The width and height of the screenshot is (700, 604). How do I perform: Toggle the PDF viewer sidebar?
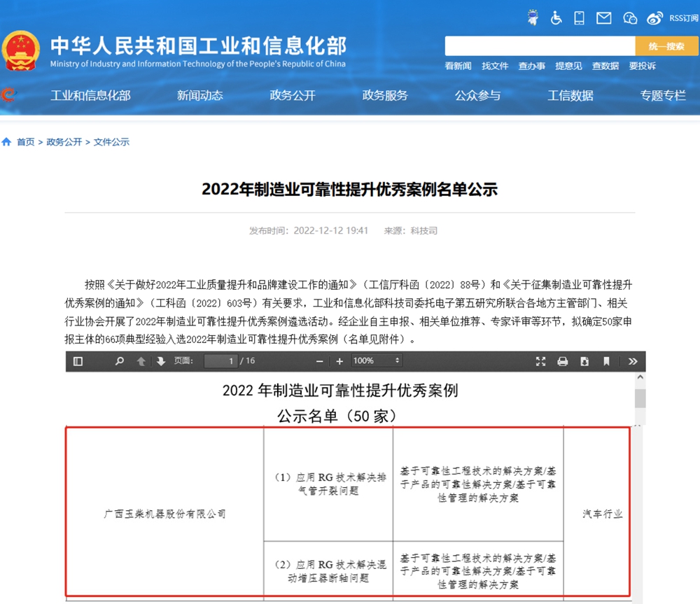coord(78,361)
